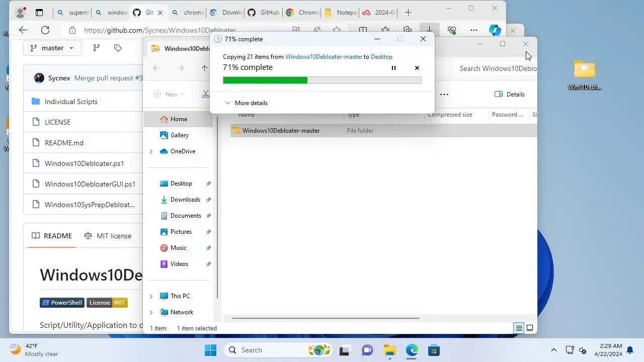The width and height of the screenshot is (644, 362).
Task: Open Edge tab actions menu icon
Action: (39, 13)
